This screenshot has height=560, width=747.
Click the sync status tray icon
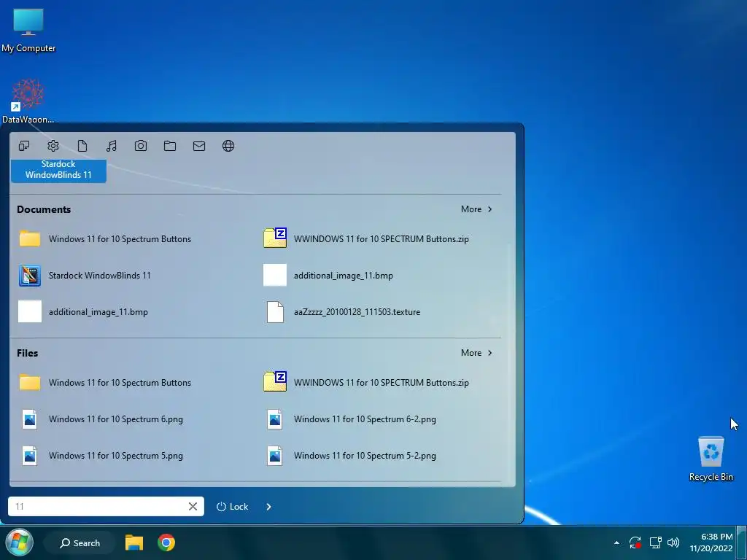coord(635,542)
